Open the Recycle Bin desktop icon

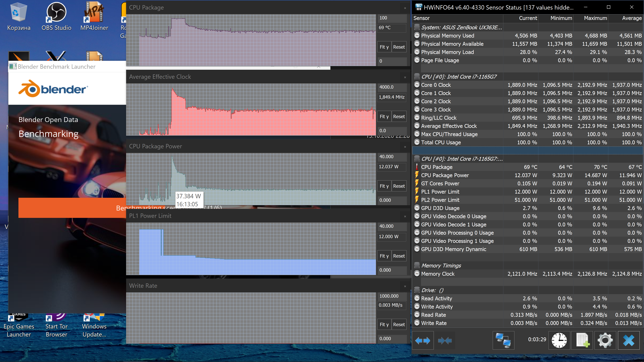click(19, 16)
